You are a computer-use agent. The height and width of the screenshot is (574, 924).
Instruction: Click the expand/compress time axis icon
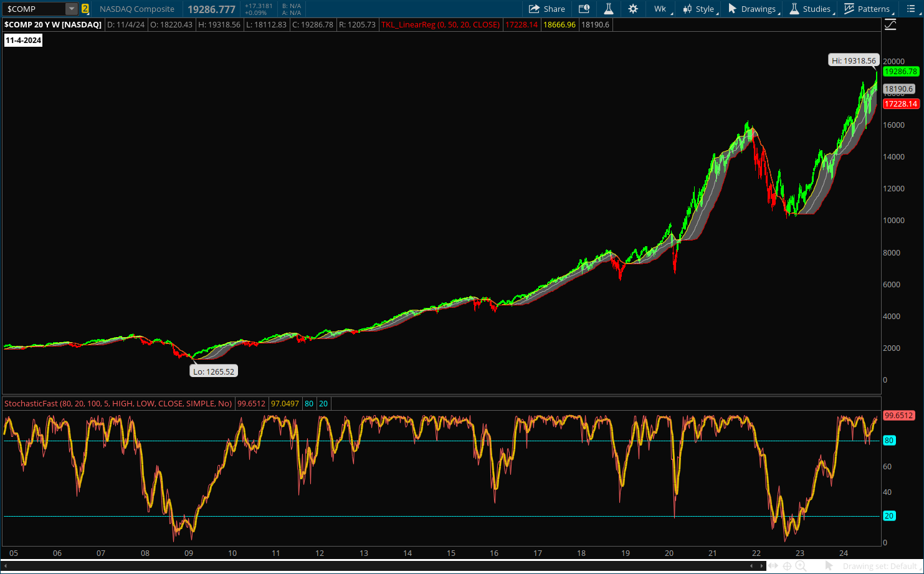[773, 566]
